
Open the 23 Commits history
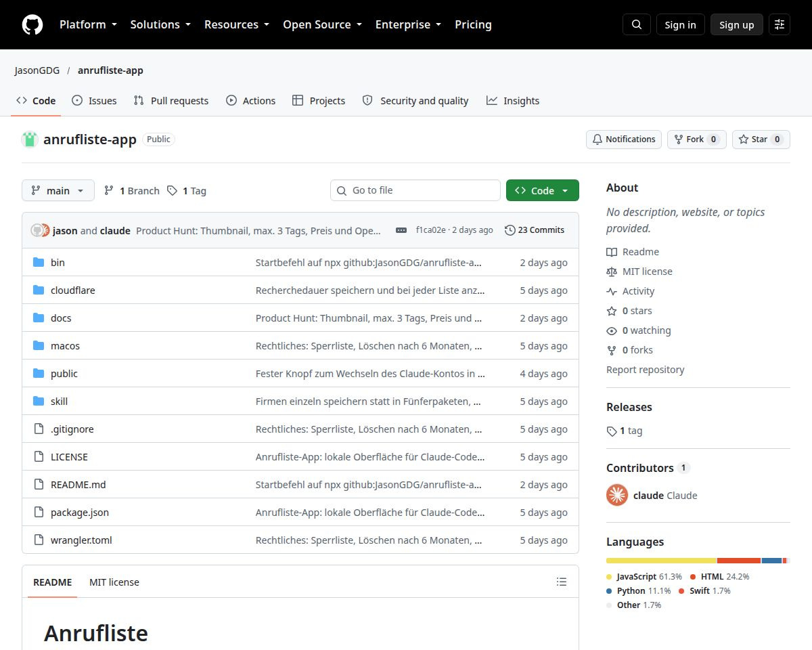pos(535,230)
